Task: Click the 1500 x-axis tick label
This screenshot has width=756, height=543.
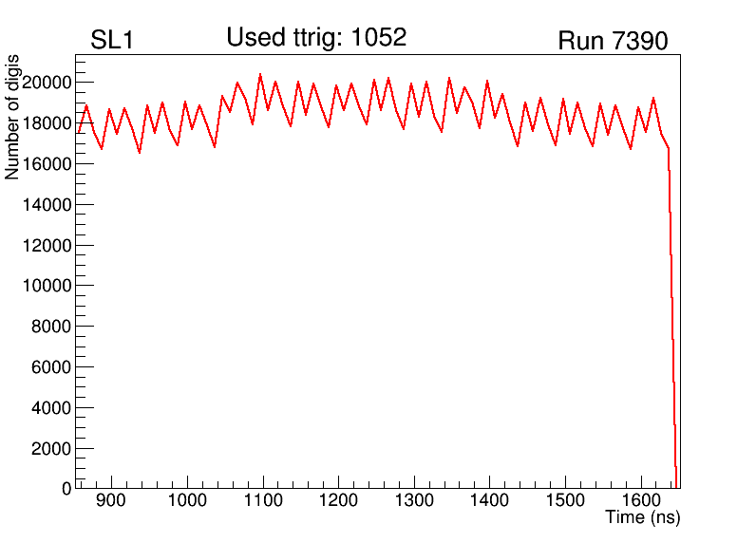Action: click(x=564, y=500)
